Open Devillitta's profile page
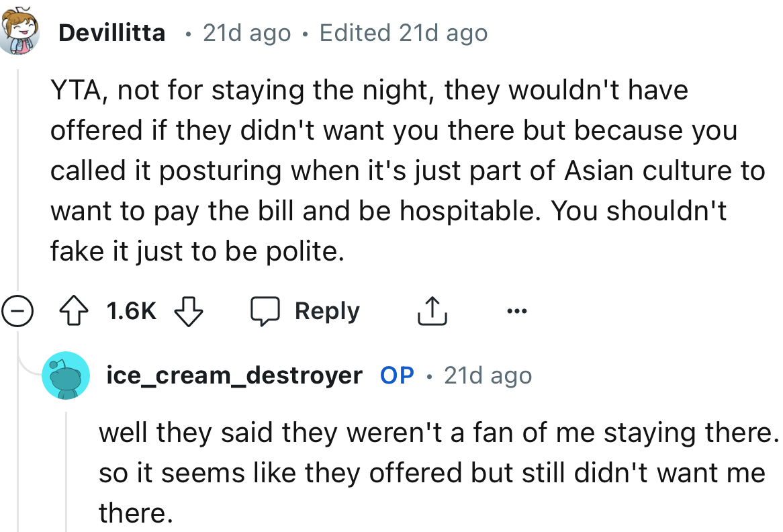 point(111,32)
